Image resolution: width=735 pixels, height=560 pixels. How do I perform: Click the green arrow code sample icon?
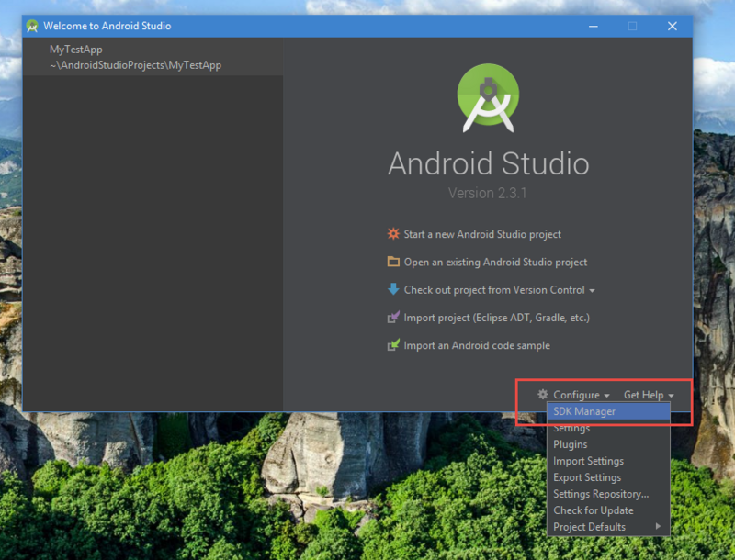click(393, 344)
